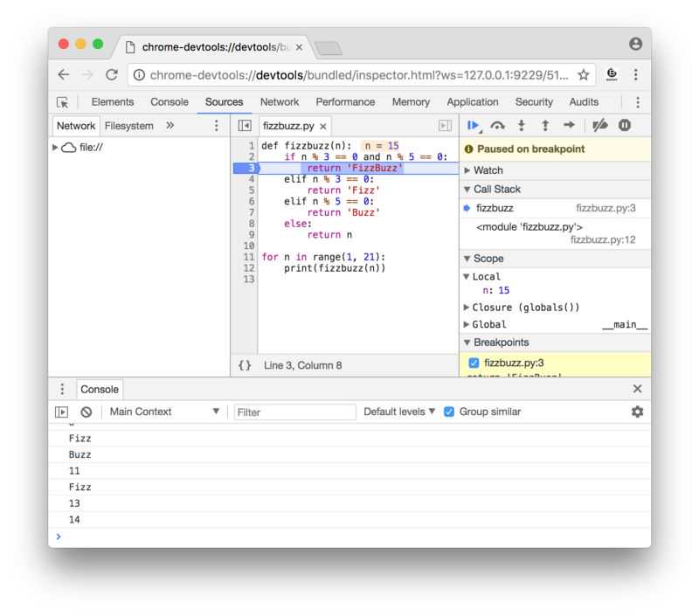Disable Group similar checkbox
Image resolution: width=699 pixels, height=616 pixels.
(x=449, y=412)
